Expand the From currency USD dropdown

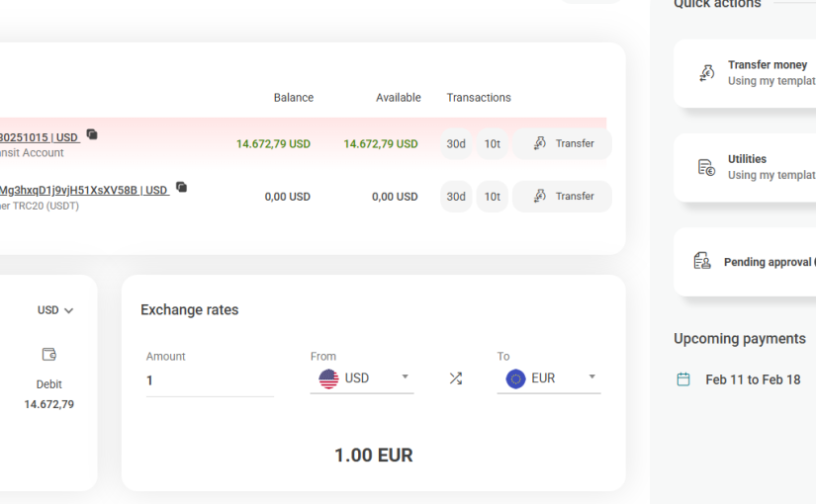405,378
